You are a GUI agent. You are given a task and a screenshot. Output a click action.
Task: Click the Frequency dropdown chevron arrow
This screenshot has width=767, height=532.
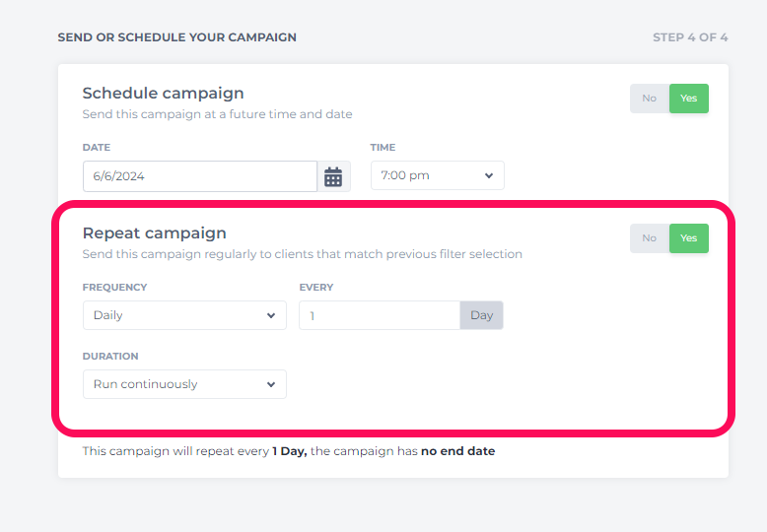(x=271, y=315)
